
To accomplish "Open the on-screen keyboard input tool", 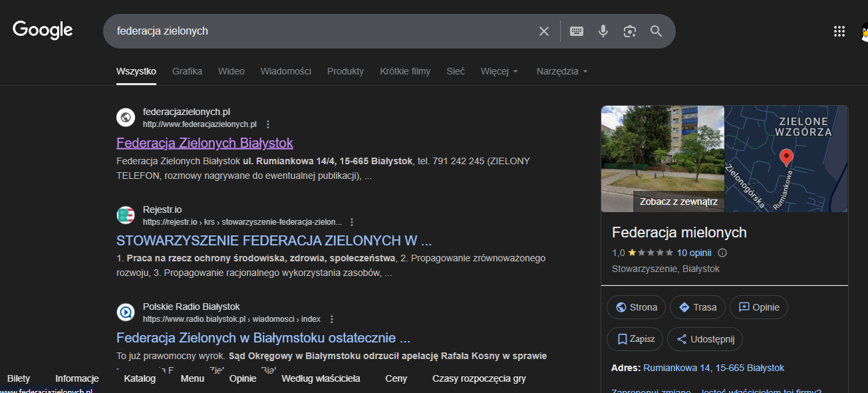I will pyautogui.click(x=577, y=31).
